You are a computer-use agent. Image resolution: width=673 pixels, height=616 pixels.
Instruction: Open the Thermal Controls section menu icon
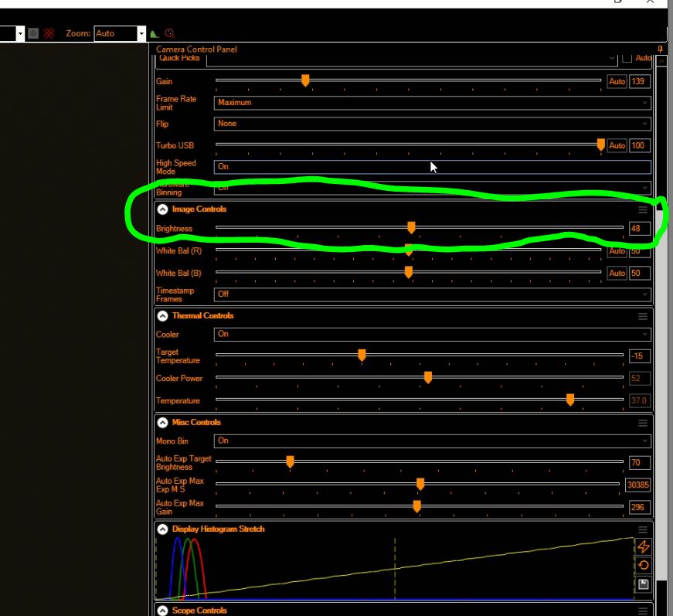642,316
